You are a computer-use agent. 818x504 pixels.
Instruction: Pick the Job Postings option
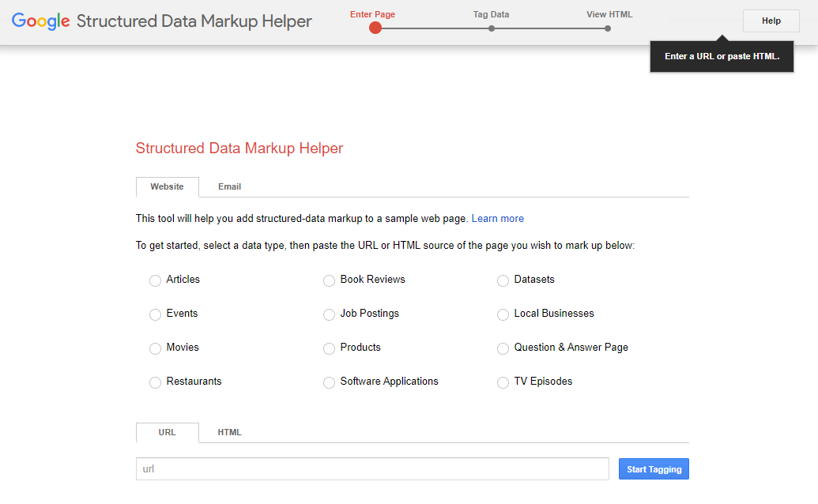[329, 314]
